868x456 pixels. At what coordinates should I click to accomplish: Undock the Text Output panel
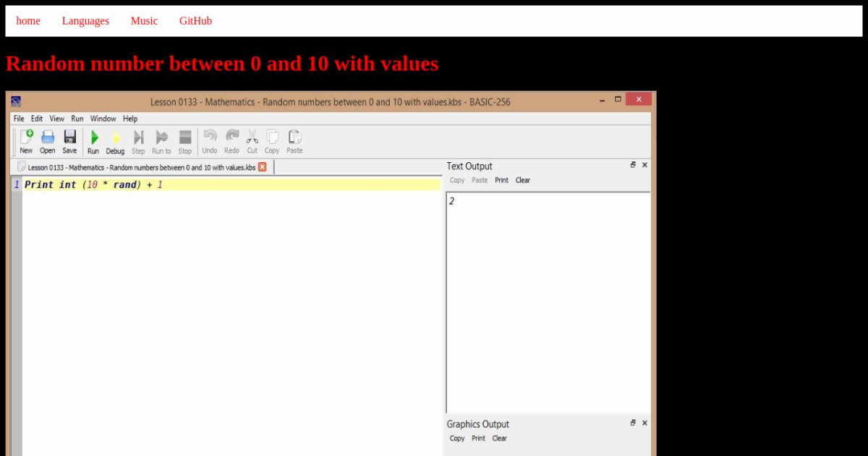[x=633, y=165]
